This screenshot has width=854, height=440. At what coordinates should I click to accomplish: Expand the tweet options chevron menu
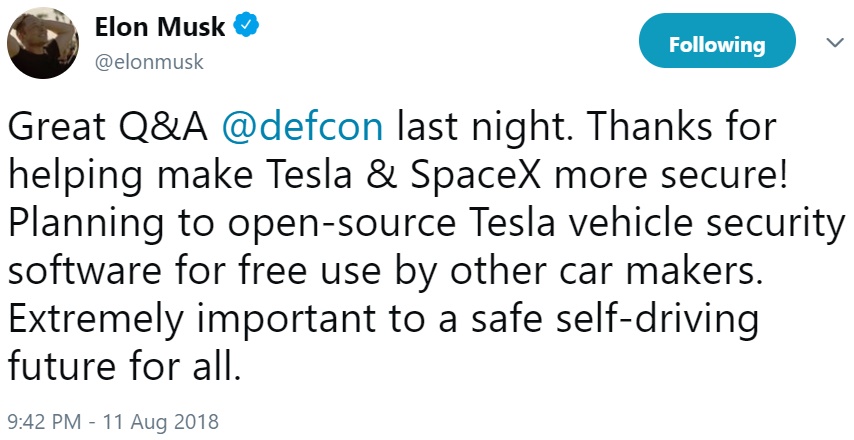click(834, 42)
